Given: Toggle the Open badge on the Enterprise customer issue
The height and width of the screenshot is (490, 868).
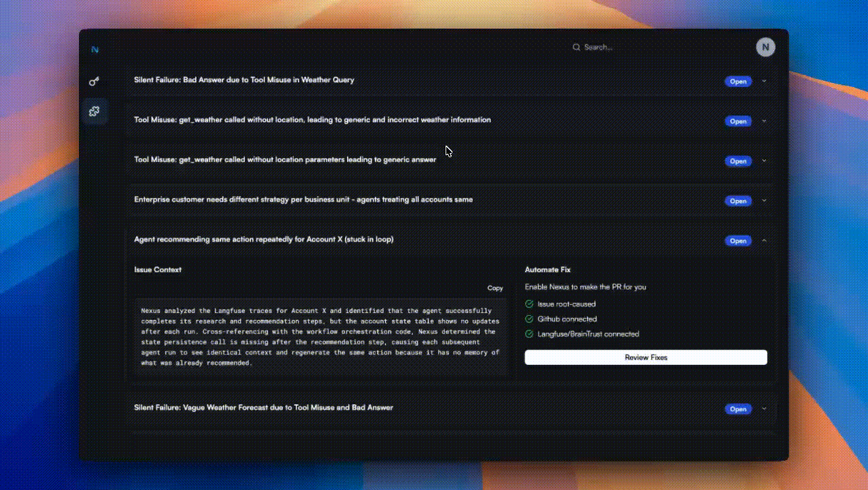Looking at the screenshot, I should [738, 201].
